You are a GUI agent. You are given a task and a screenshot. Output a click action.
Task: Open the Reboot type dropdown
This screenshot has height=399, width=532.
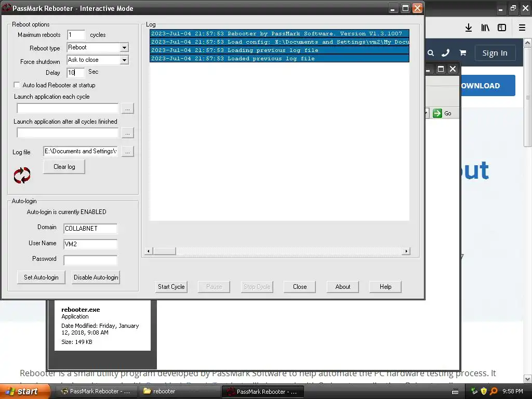124,47
